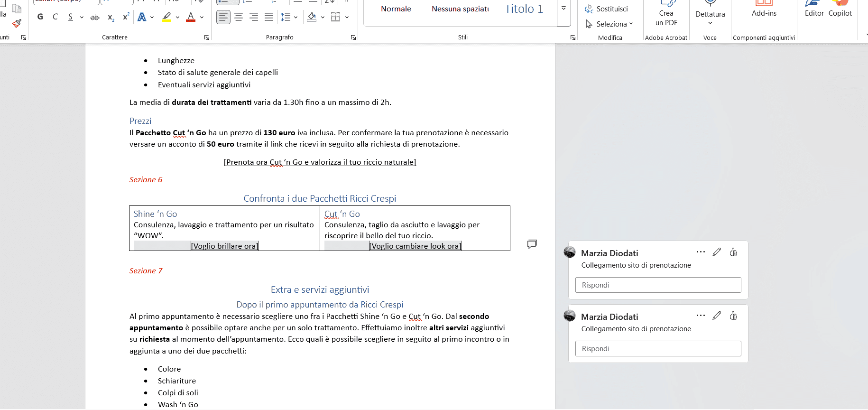Edit the first Marzia Diodati comment
The width and height of the screenshot is (868, 410).
pyautogui.click(x=717, y=252)
